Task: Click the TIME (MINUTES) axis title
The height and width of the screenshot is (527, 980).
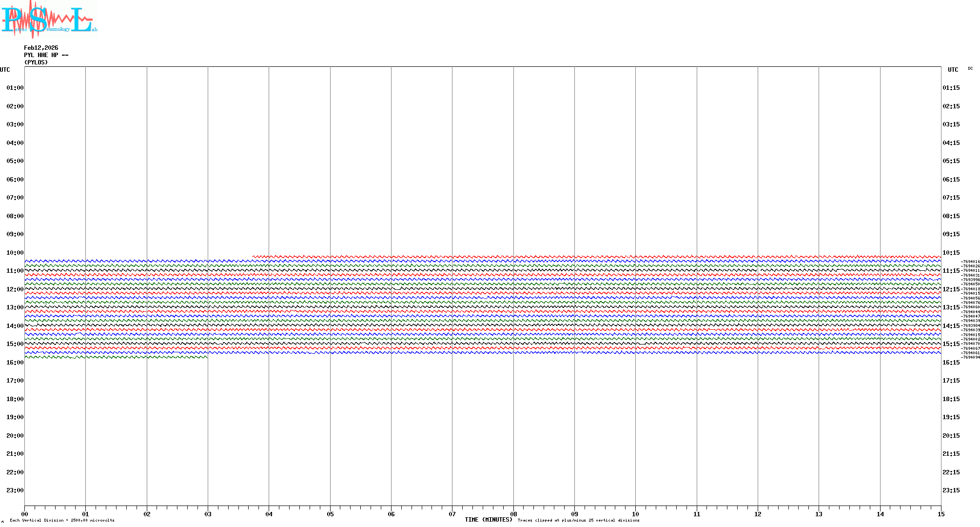Action: 488,520
